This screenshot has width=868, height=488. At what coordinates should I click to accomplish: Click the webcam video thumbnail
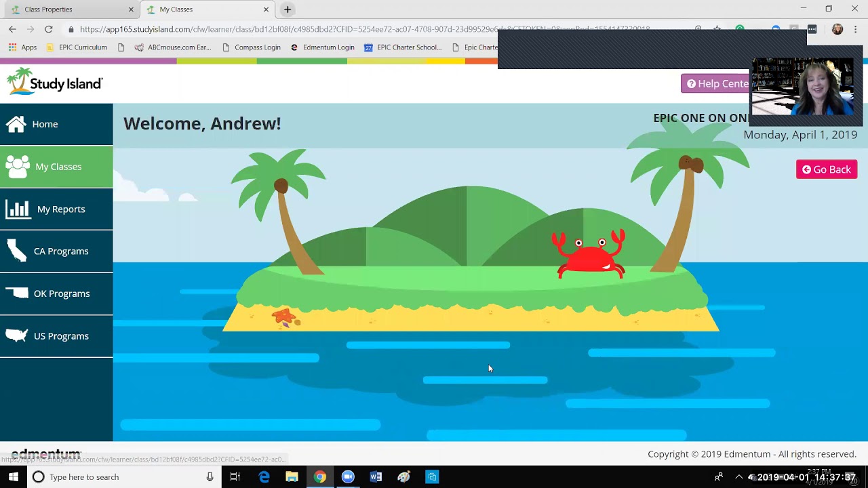click(x=803, y=87)
